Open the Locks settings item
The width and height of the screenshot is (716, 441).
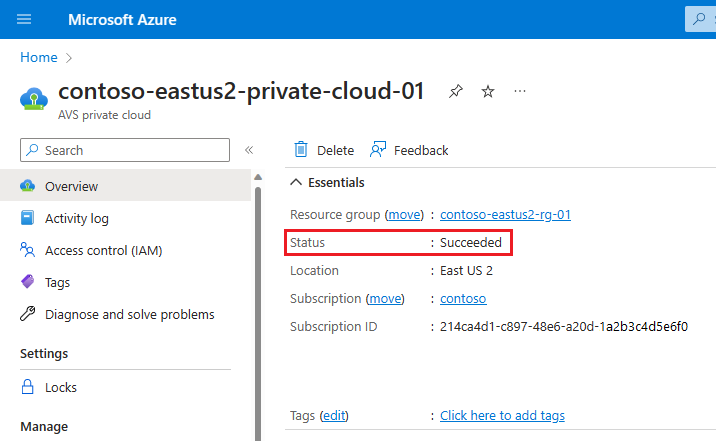click(x=61, y=387)
